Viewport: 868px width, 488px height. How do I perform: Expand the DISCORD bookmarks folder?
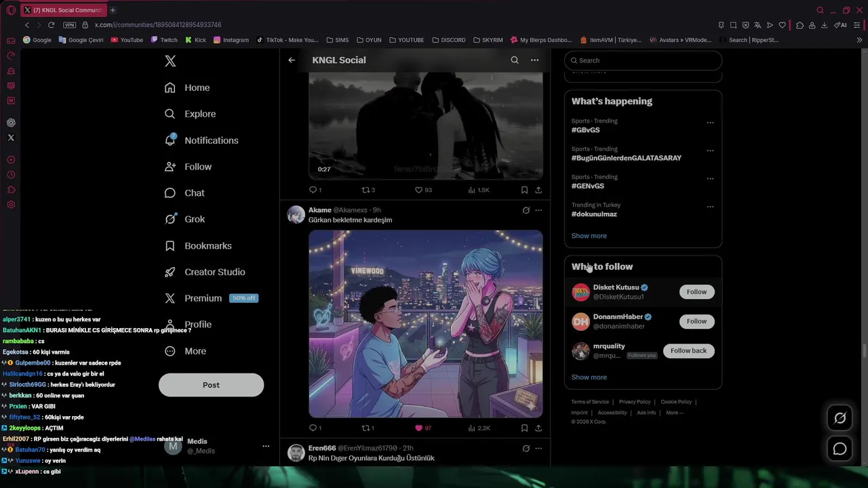[x=448, y=40]
